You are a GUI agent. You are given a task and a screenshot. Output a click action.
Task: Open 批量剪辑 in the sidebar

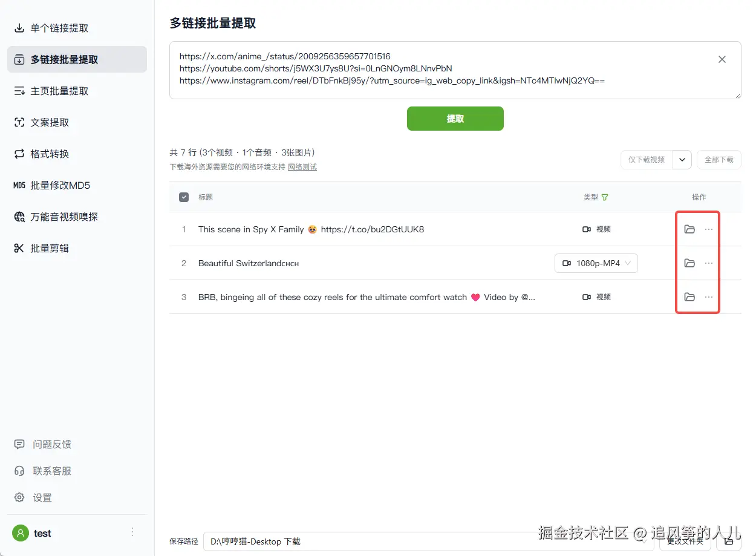tap(77, 248)
